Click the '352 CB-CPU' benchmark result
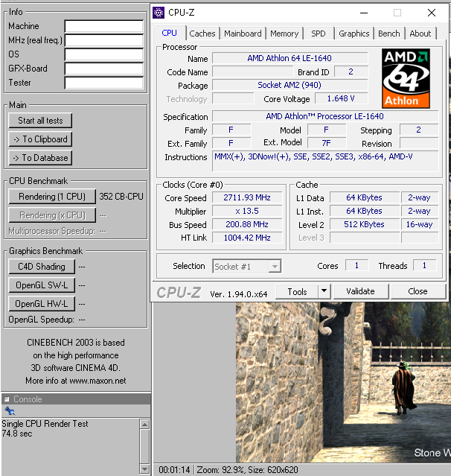 coord(121,197)
